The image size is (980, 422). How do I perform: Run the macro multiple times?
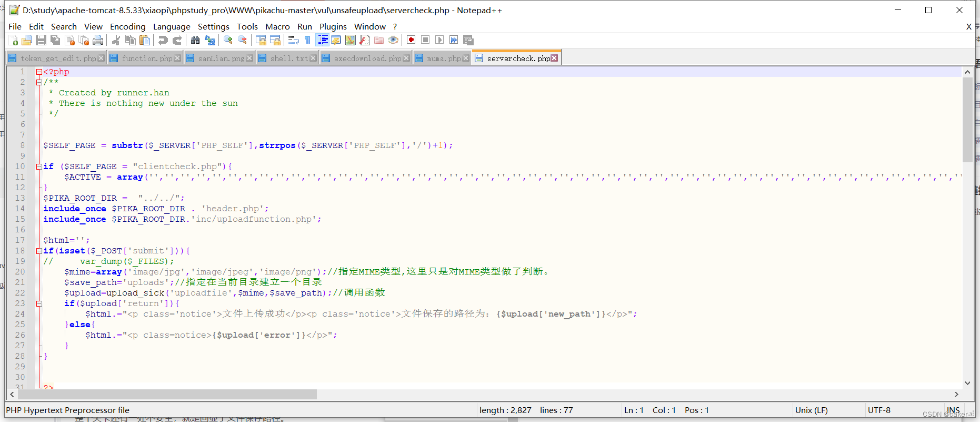[x=454, y=40]
